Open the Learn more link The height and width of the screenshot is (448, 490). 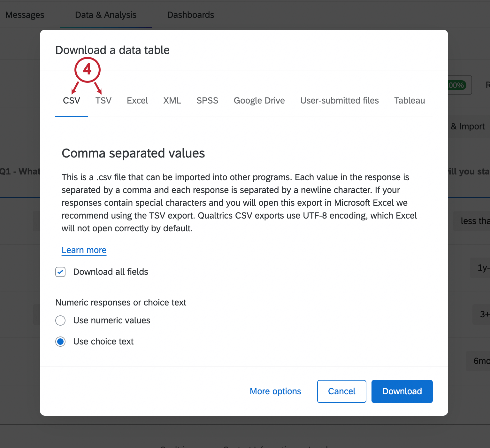[x=84, y=250]
